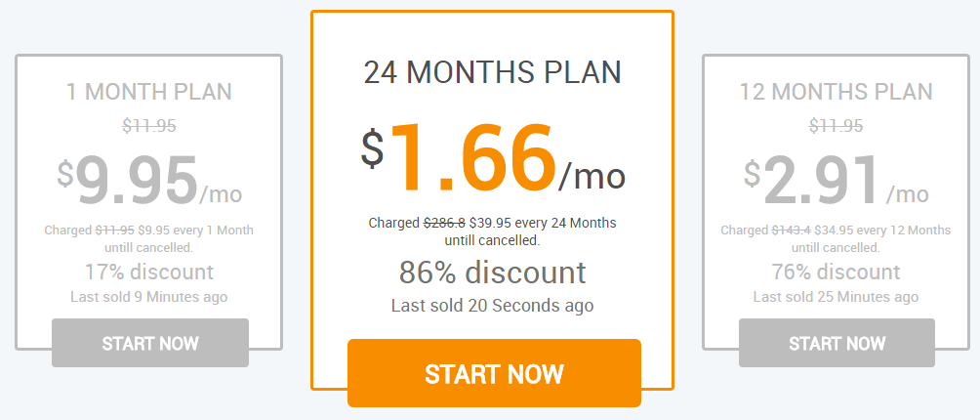Click crossed-out $11.95 above the $2.91 price
Viewport: 980px width, 420px height.
(836, 125)
